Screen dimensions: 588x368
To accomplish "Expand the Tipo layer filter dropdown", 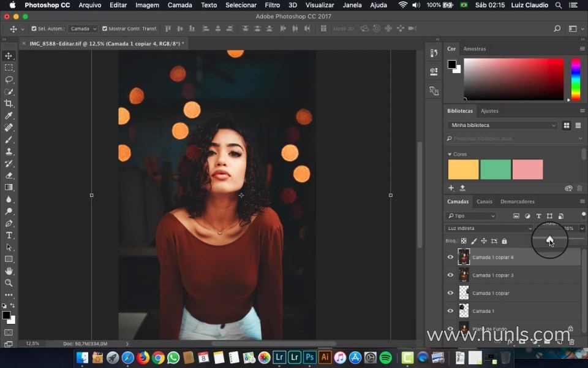I will (471, 216).
